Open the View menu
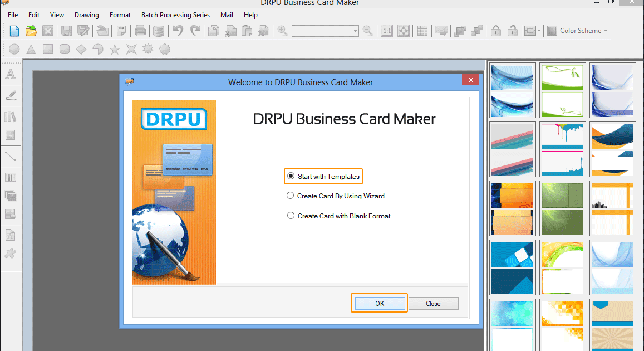The height and width of the screenshot is (351, 644). coord(57,15)
